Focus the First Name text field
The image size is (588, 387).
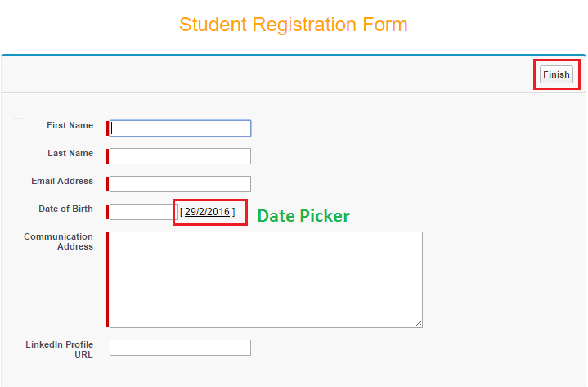(180, 128)
